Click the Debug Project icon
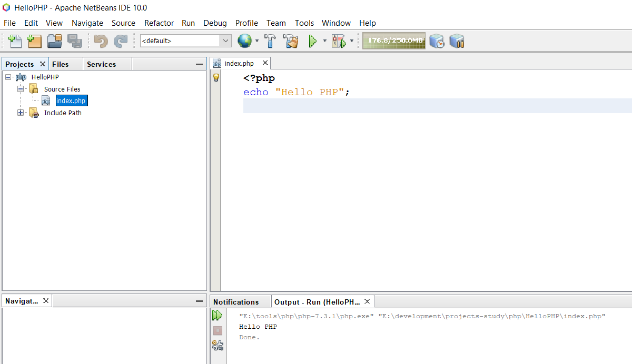The image size is (632, 364). point(339,41)
